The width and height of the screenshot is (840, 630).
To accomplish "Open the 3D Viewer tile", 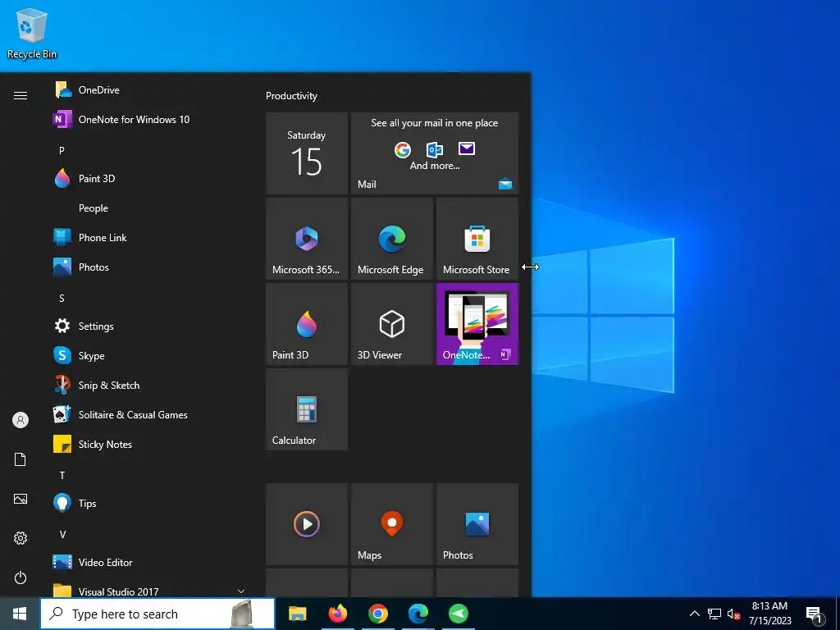I will click(x=391, y=324).
